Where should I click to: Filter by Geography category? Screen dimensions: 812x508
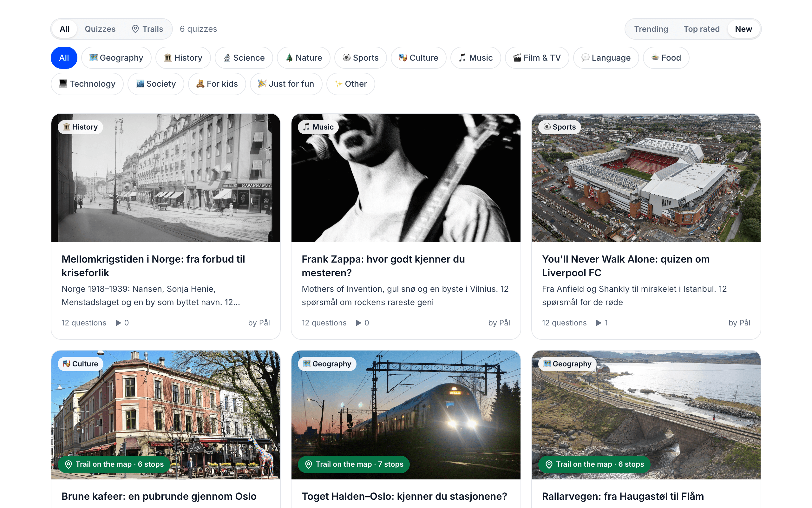tap(116, 58)
